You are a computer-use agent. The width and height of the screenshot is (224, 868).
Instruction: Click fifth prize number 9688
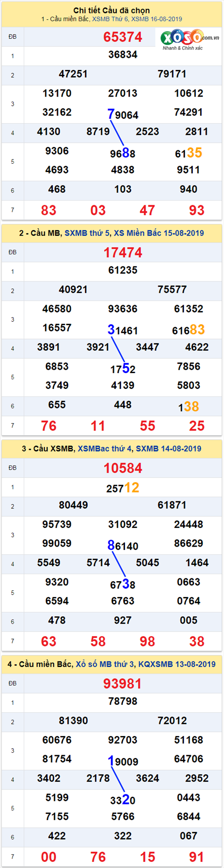coord(123,153)
